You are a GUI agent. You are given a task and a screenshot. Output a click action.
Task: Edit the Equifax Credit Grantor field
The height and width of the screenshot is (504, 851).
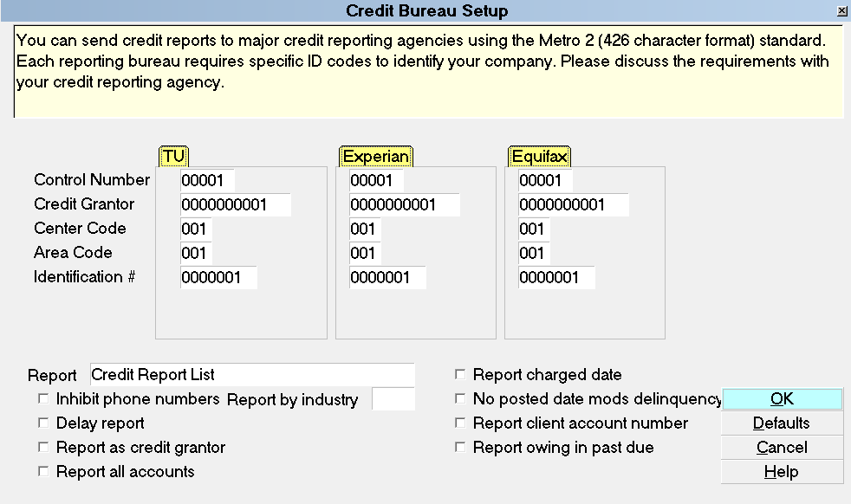(x=573, y=204)
